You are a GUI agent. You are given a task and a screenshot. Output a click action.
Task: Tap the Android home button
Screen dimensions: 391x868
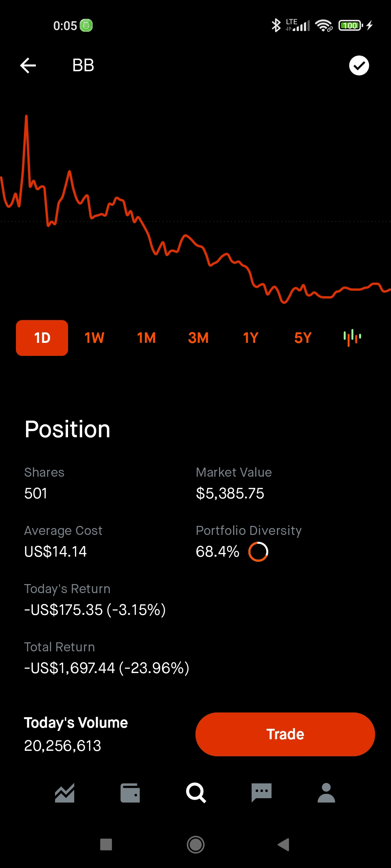coord(195,845)
